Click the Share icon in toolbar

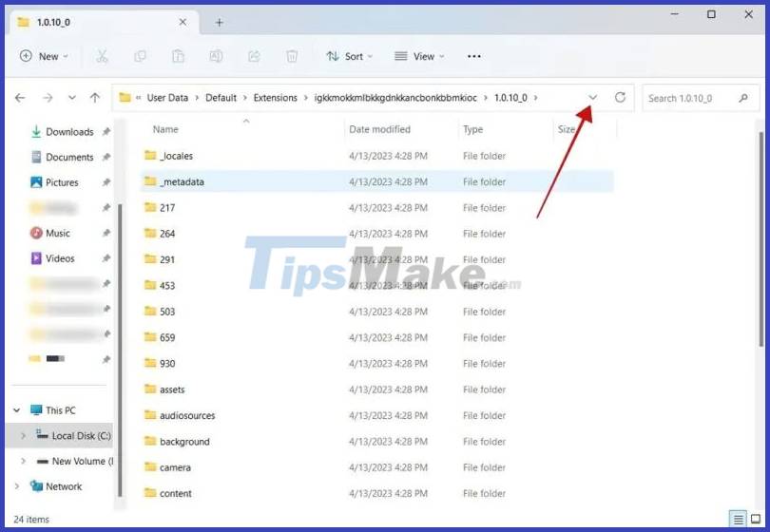[x=254, y=56]
